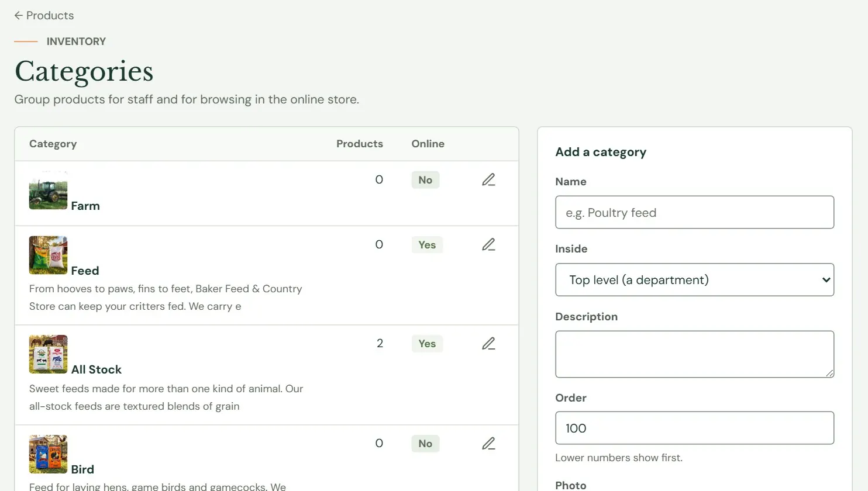The height and width of the screenshot is (491, 868).
Task: Select the Bird category image
Action: click(48, 454)
